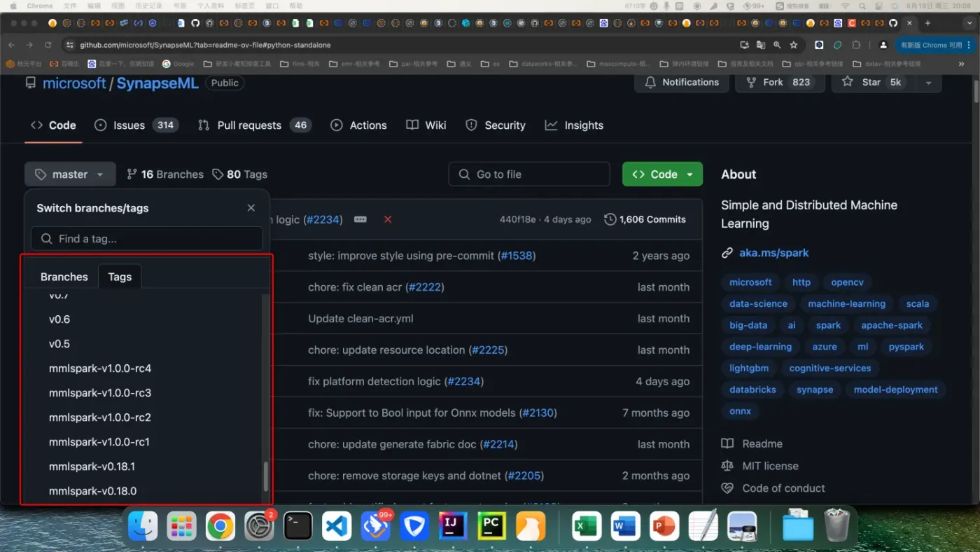The width and height of the screenshot is (980, 552).
Task: Open the Wiki tab
Action: [x=426, y=125]
